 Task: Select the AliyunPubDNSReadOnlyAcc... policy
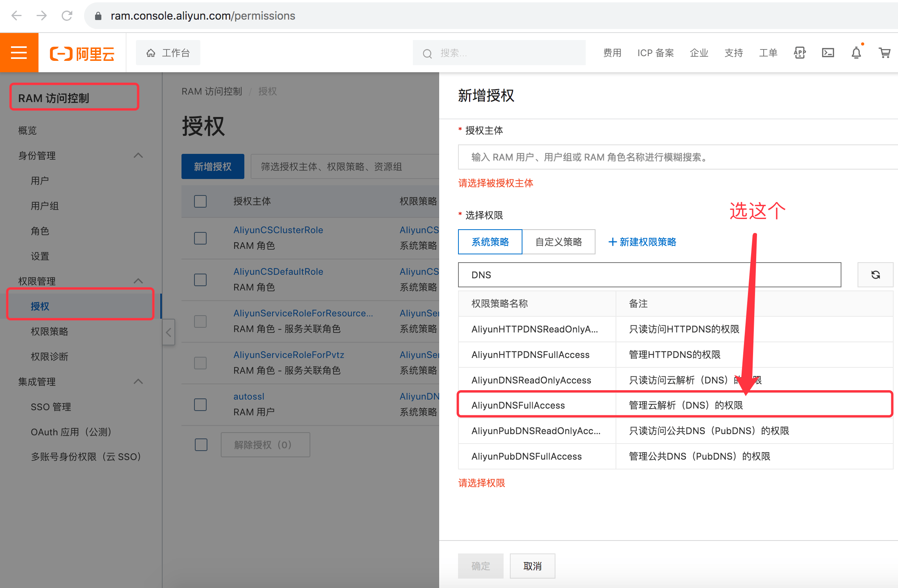[675, 431]
